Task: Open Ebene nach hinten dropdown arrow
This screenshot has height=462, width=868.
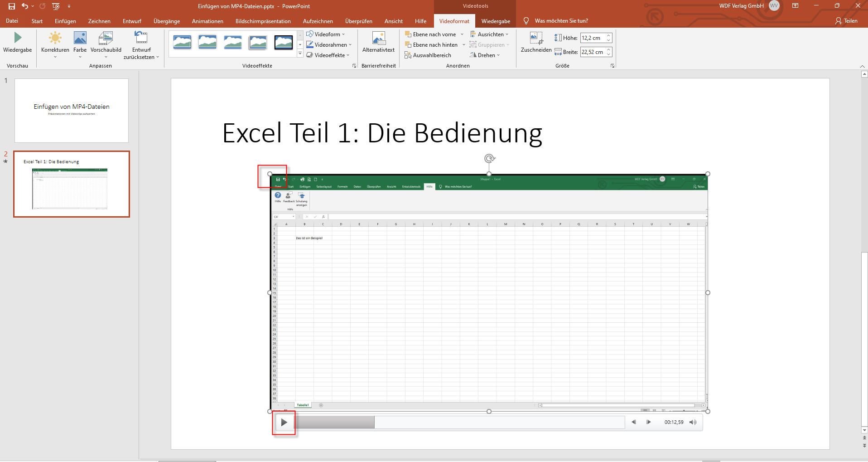Action: [x=463, y=45]
